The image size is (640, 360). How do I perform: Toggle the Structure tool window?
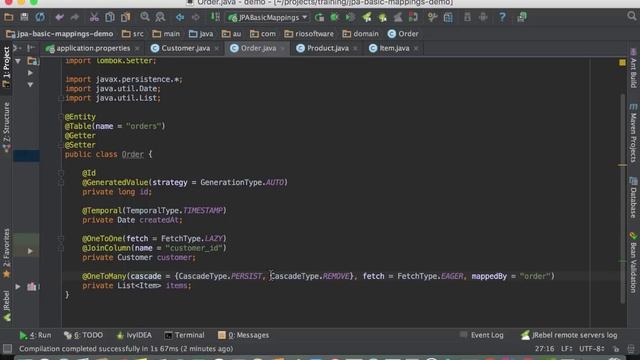6,127
